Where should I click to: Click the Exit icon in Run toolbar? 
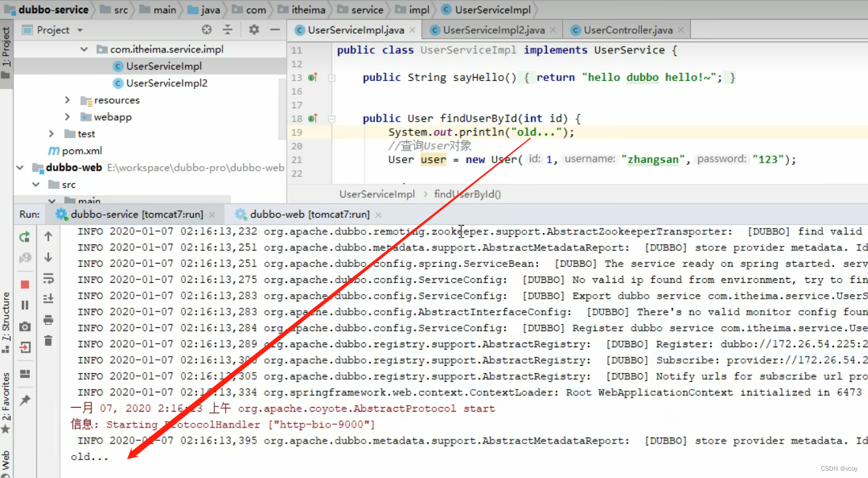pyautogui.click(x=25, y=347)
